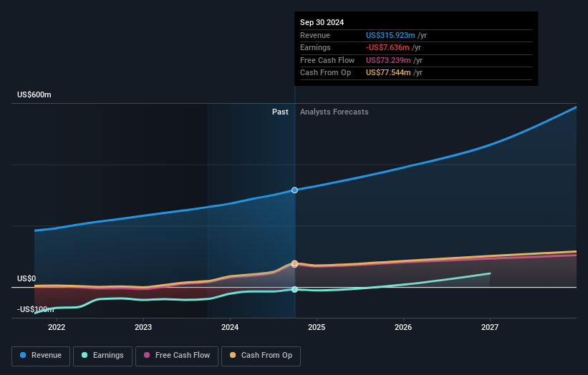
Task: Click the Sep 30 2024 tooltip date
Action: (322, 22)
